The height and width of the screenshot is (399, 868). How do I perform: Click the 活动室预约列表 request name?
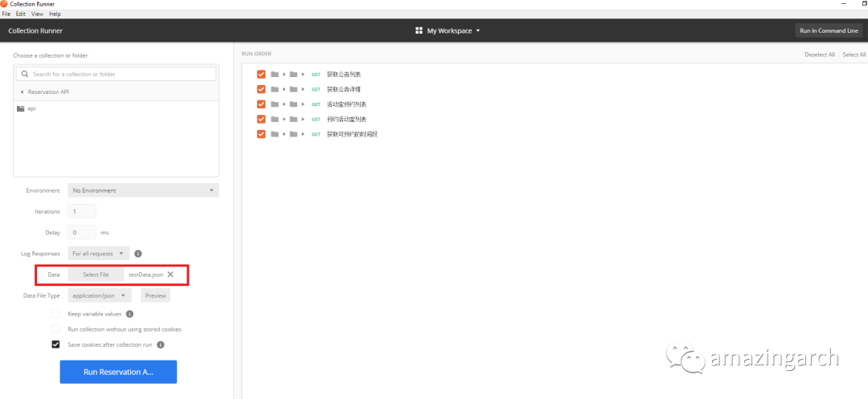coord(346,104)
